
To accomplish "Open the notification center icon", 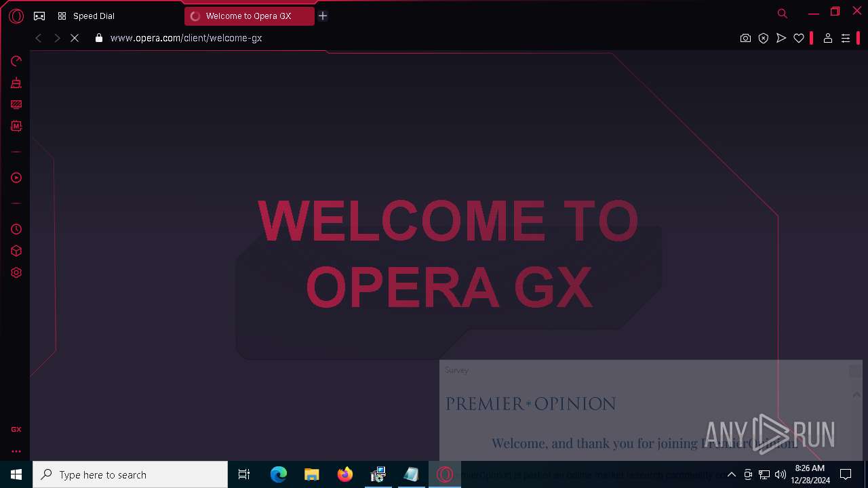I will [846, 474].
